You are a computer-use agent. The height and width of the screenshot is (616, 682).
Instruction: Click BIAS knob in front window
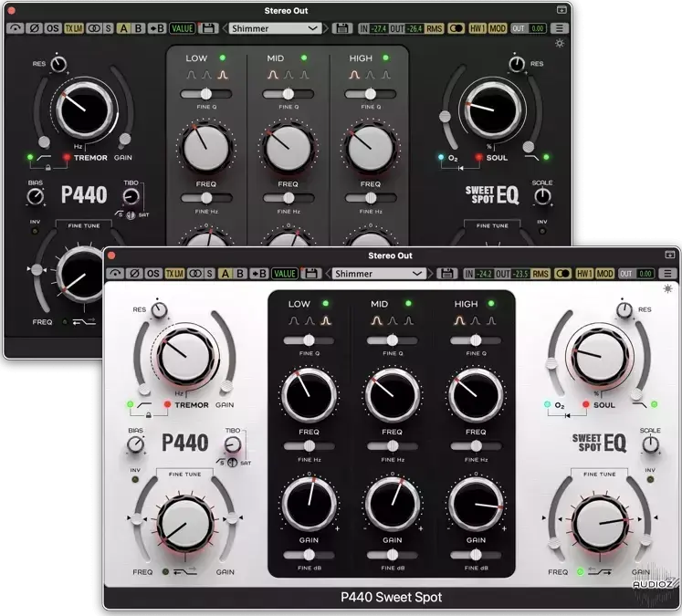click(135, 444)
